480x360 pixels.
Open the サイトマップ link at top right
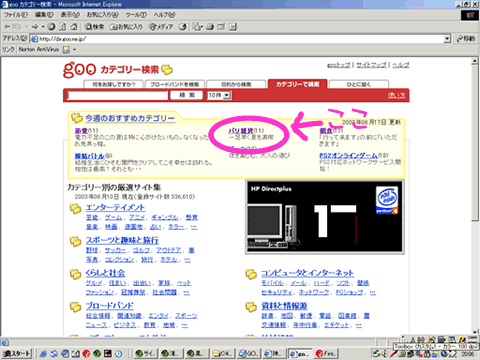371,65
